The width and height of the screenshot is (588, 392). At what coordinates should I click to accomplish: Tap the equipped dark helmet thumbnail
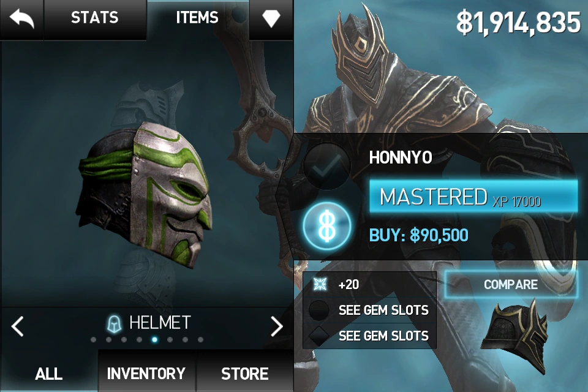coord(515,333)
